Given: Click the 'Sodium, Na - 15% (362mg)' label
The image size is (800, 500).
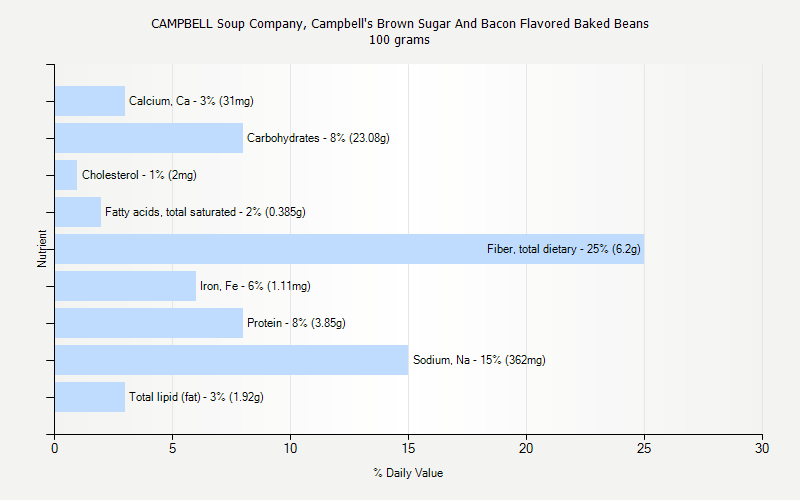Looking at the screenshot, I should coord(479,360).
